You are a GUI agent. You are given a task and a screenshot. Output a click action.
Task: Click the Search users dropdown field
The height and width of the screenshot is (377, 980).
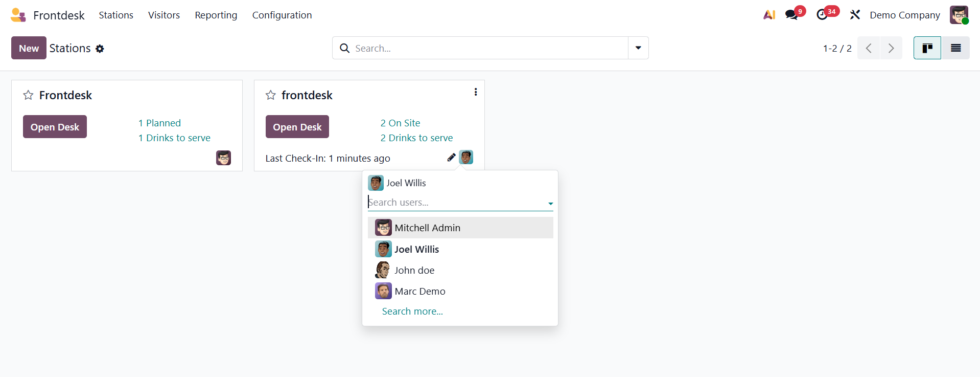(x=457, y=203)
